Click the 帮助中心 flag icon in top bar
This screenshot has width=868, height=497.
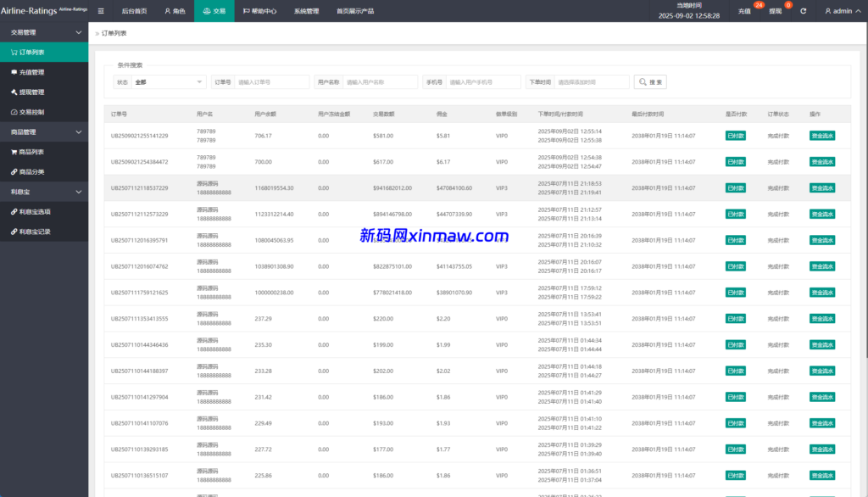point(246,11)
